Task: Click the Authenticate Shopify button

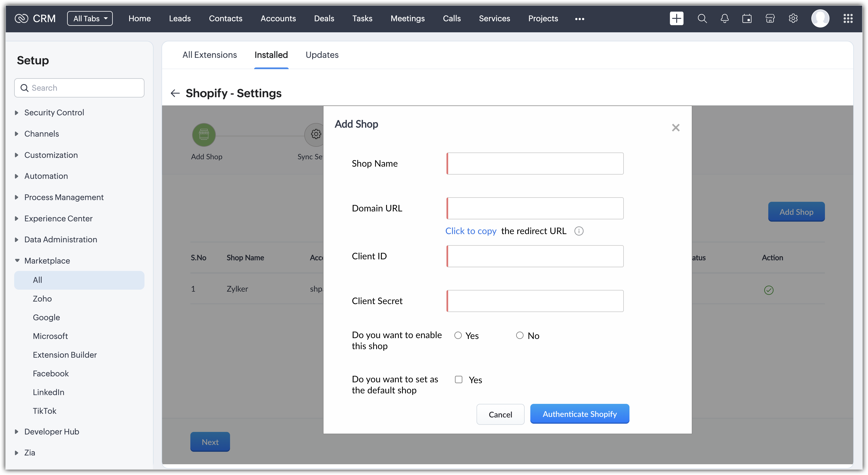Action: [x=579, y=414]
